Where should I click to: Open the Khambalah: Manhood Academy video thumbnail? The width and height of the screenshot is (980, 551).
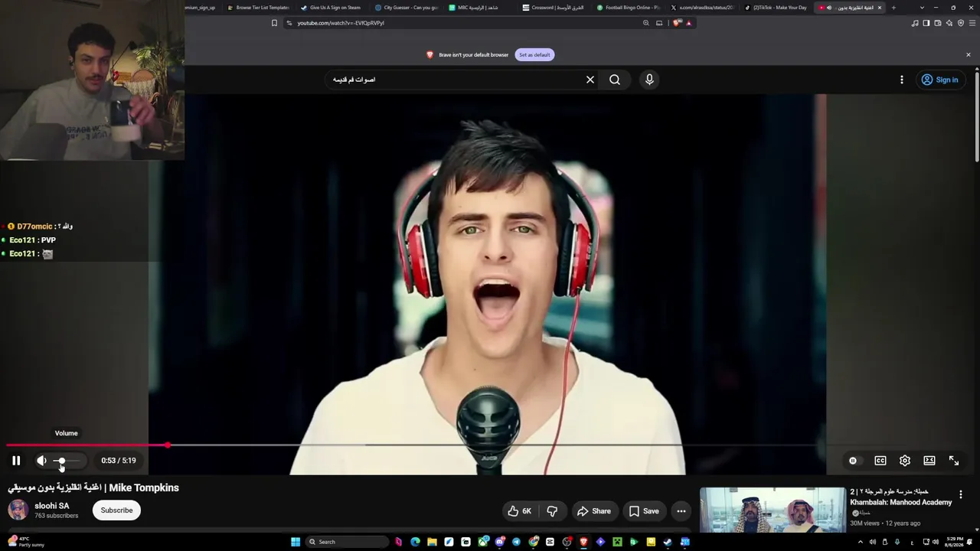773,510
